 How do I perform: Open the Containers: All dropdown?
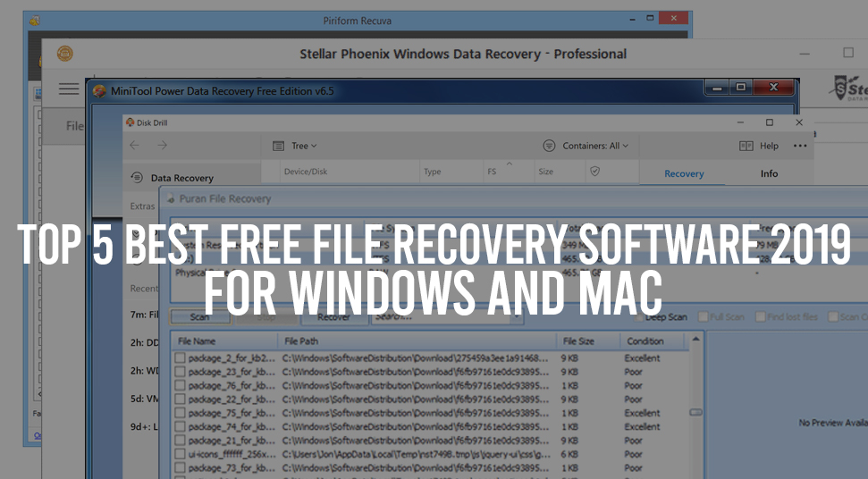pyautogui.click(x=595, y=146)
